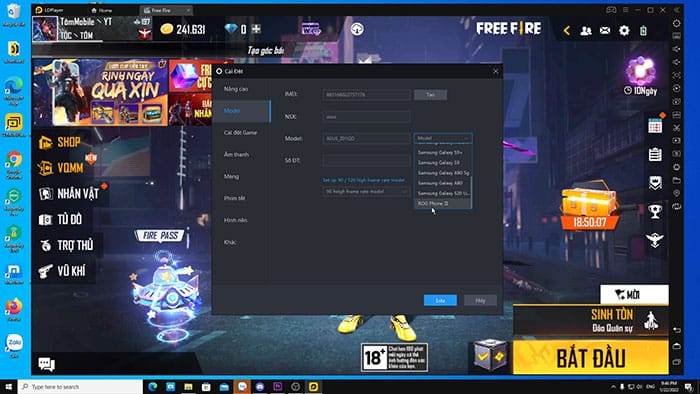700x394 pixels.
Task: Expand the high frame rate model dropdown
Action: [x=366, y=191]
